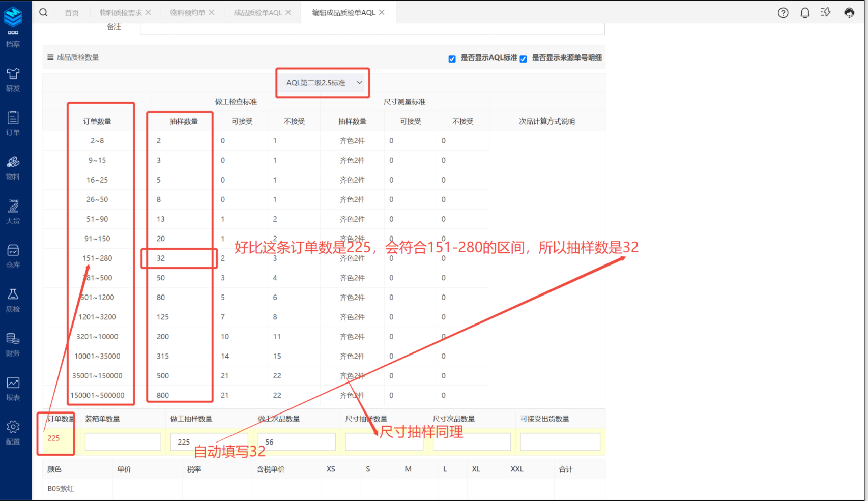Image resolution: width=868 pixels, height=501 pixels.
Task: Expand the AQL第二级2.5标准 dropdown
Action: 323,83
